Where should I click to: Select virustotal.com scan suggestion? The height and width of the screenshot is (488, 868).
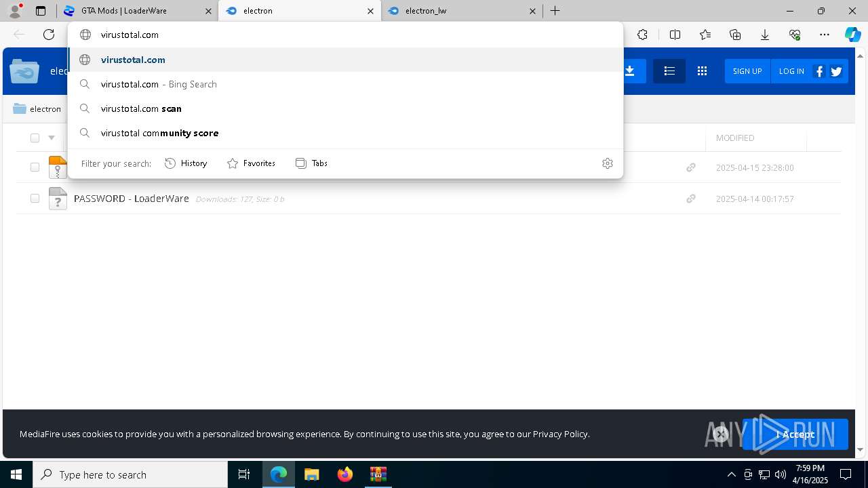(x=345, y=108)
